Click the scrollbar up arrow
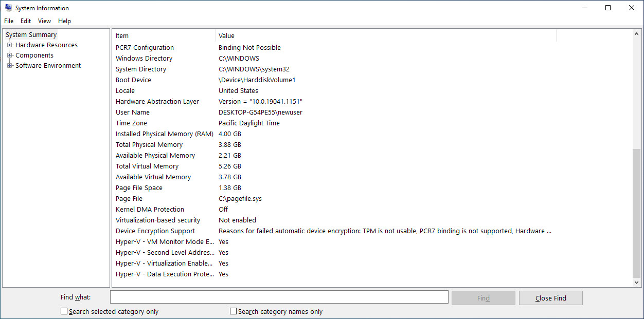 pyautogui.click(x=637, y=34)
